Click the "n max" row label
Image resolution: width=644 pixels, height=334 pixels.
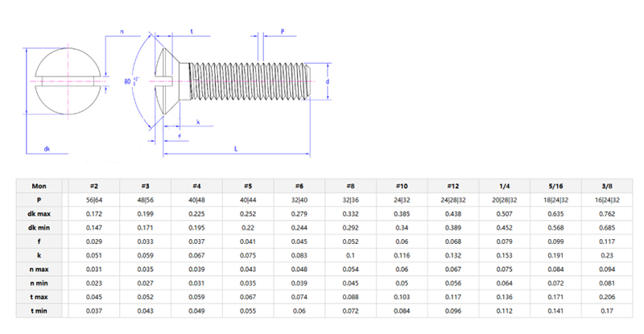(x=39, y=269)
